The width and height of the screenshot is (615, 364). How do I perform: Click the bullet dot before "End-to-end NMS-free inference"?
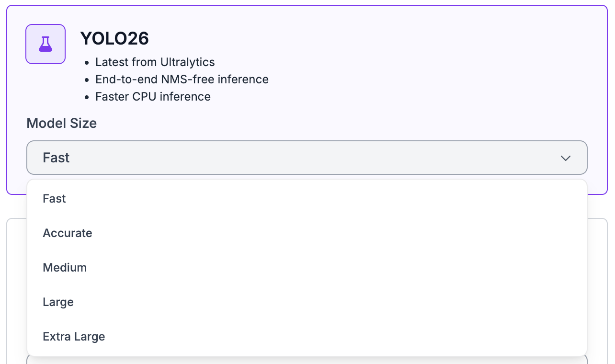coord(87,80)
